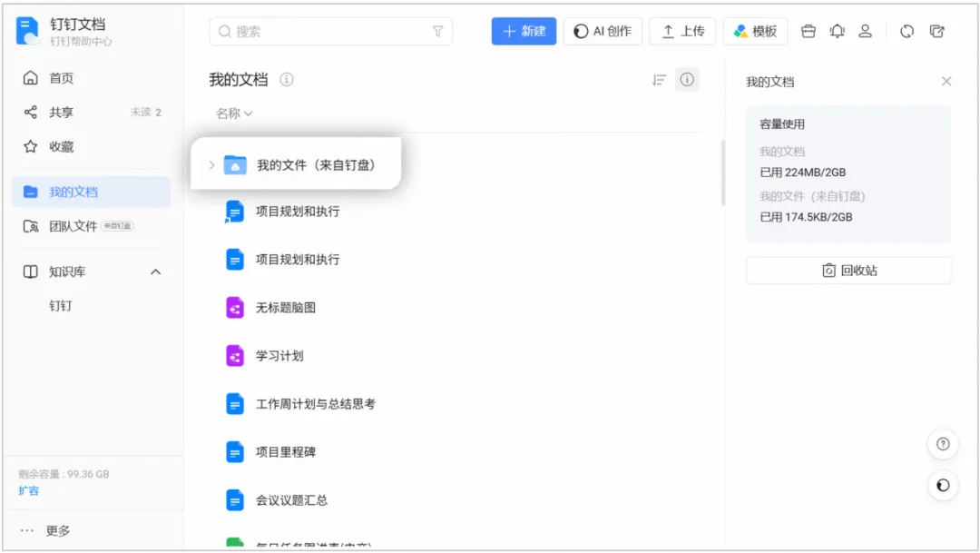Click the DingTalk Docs logo icon
Screen dimensions: 980x553
[27, 31]
